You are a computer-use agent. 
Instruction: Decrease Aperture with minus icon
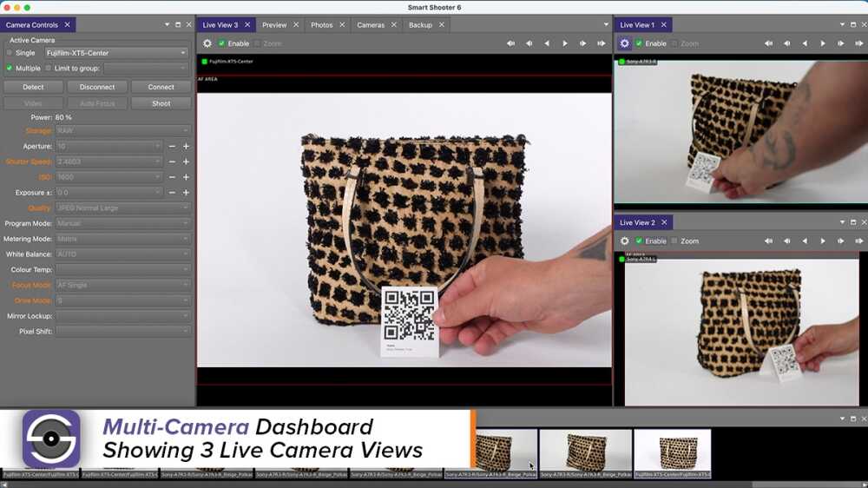pos(172,146)
